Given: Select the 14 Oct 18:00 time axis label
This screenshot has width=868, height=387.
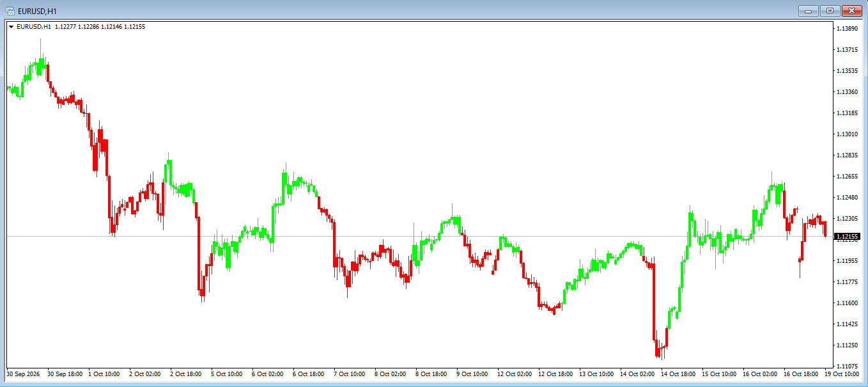Looking at the screenshot, I should click(678, 374).
